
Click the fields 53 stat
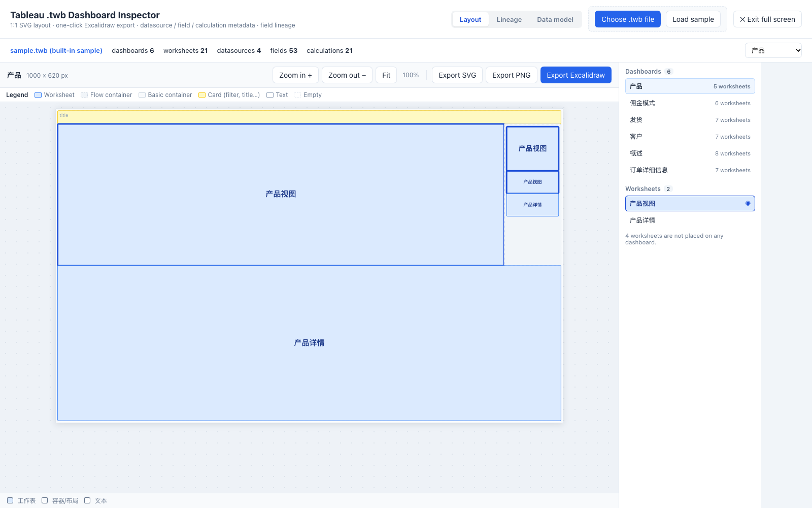pyautogui.click(x=284, y=50)
